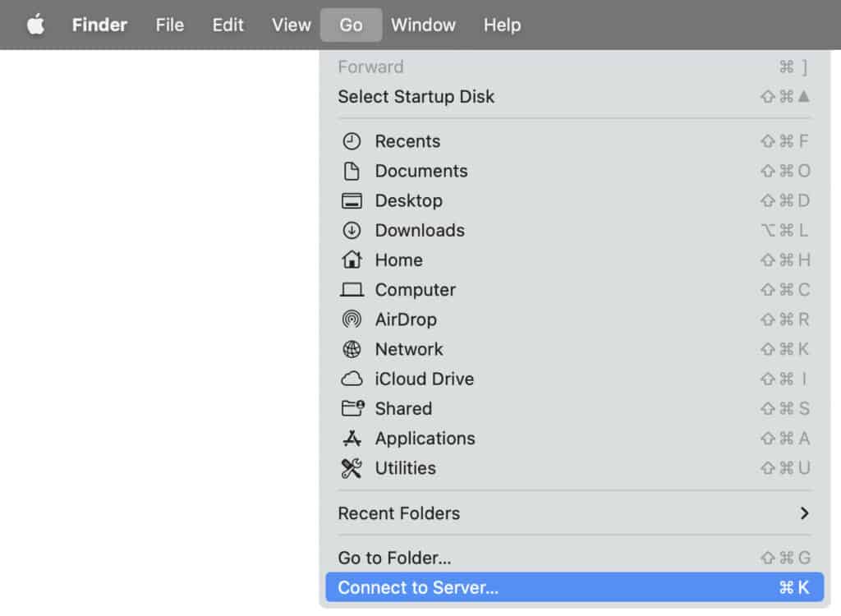Viewport: 841px width, 616px height.
Task: Open the Window menu
Action: [423, 25]
